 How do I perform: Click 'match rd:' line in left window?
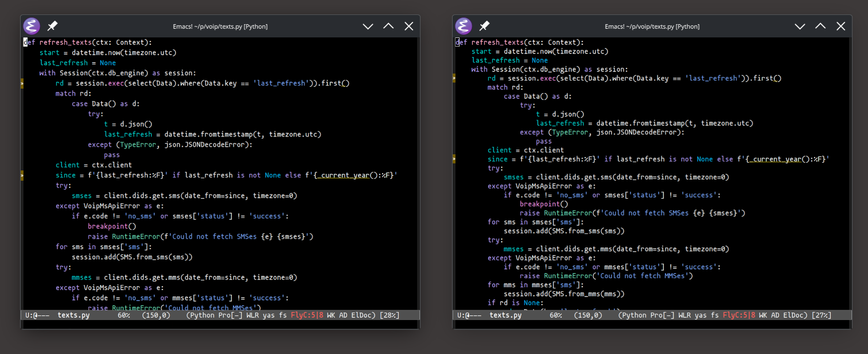click(x=74, y=93)
